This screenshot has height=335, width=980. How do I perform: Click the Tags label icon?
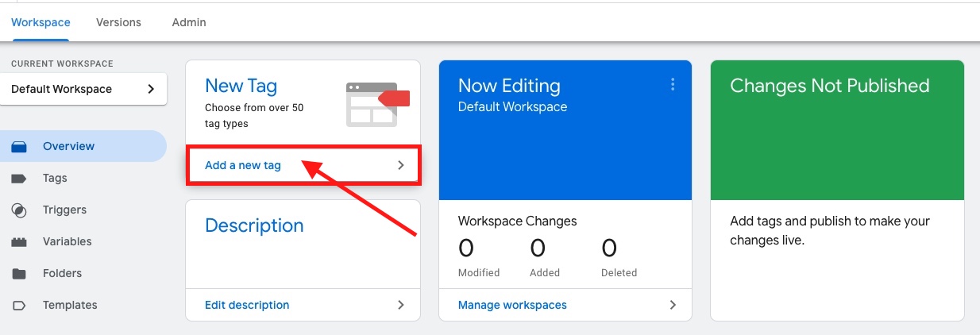click(19, 179)
